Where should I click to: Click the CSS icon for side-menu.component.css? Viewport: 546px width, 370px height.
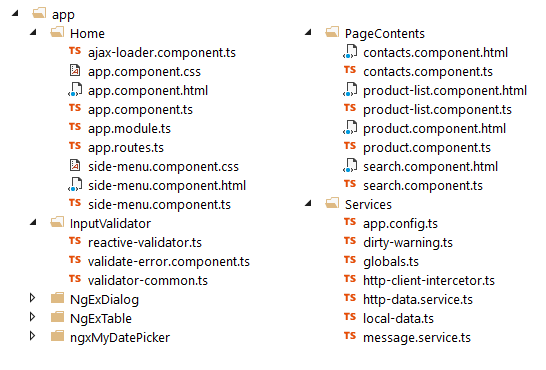coord(75,165)
